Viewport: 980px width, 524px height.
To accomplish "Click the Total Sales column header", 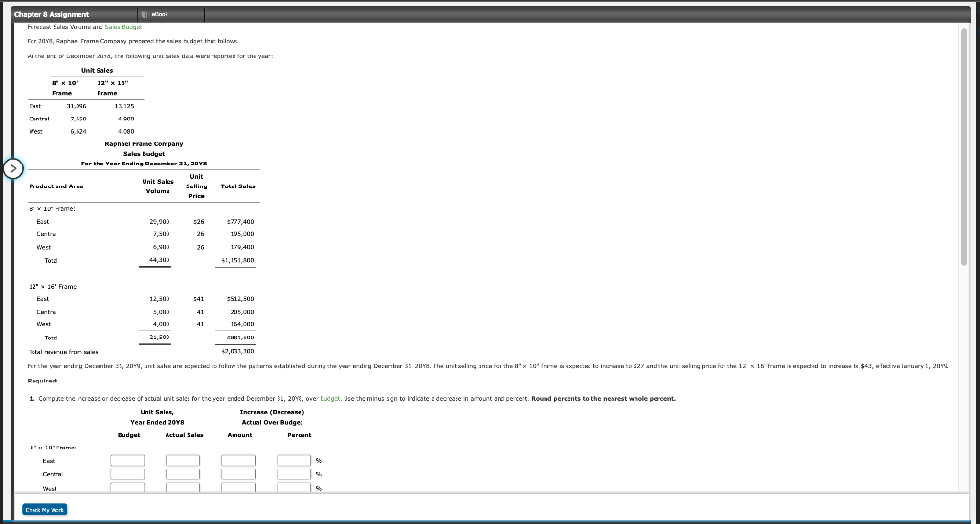I will coord(237,186).
